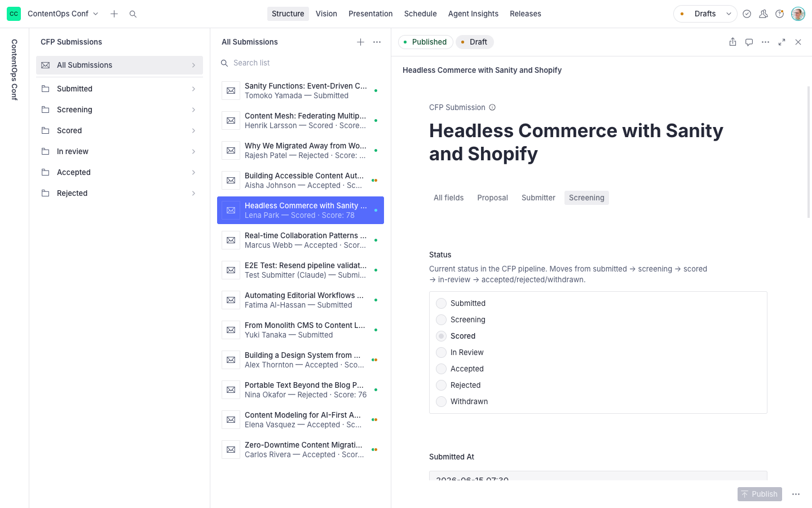Click envelope icon of Portable Text submission

click(231, 389)
